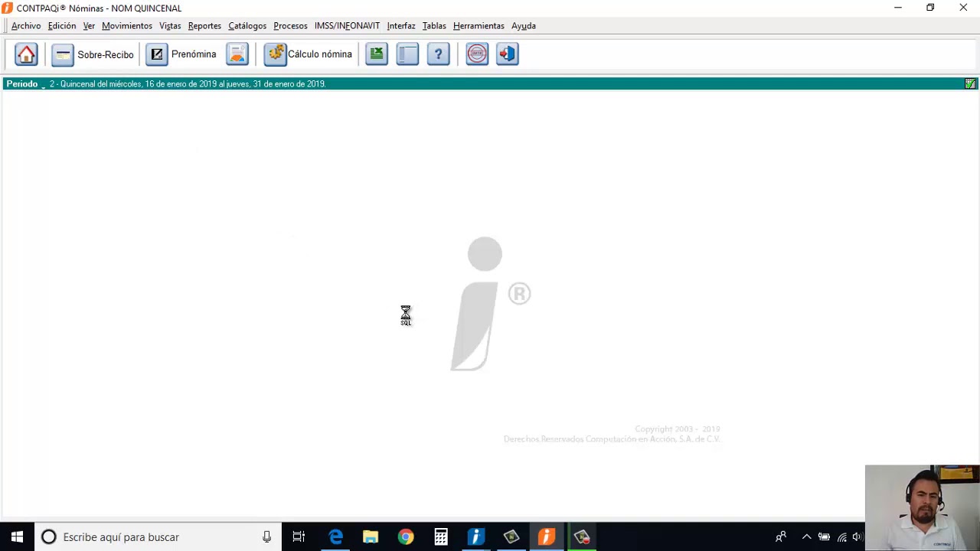Open the Edición menu
The width and height of the screenshot is (980, 551).
point(62,25)
